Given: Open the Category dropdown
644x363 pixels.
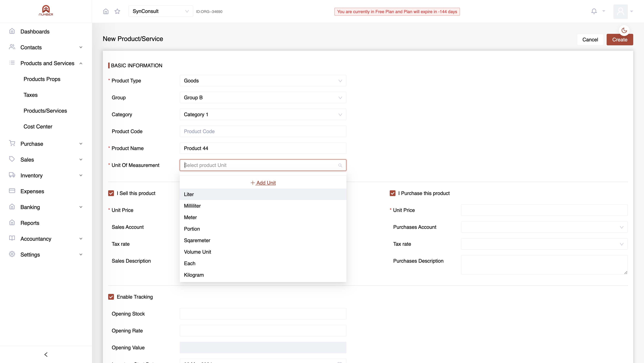Looking at the screenshot, I should point(263,114).
